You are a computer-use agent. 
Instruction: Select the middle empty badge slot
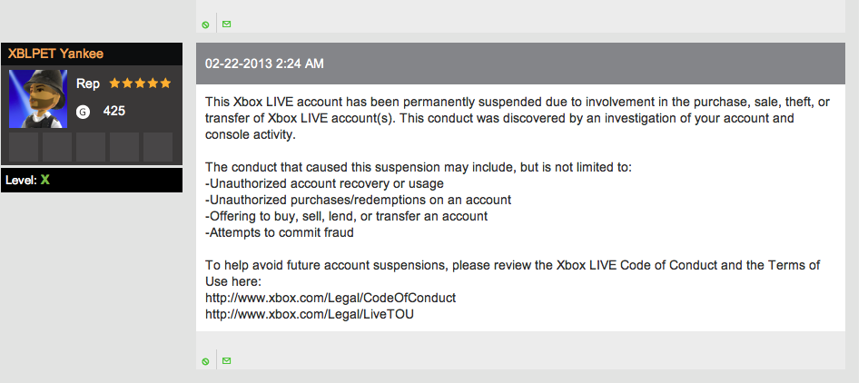point(91,146)
